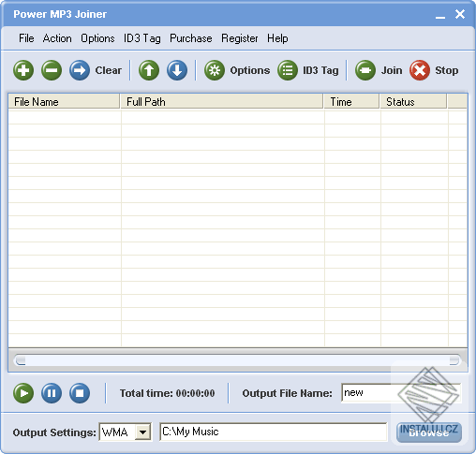Stop playback with the blue square button

point(80,393)
